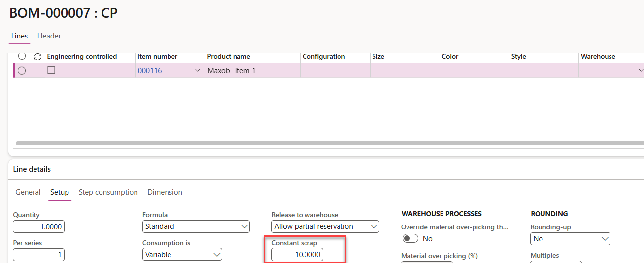Click the Per series input field
Image resolution: width=644 pixels, height=263 pixels.
click(38, 255)
